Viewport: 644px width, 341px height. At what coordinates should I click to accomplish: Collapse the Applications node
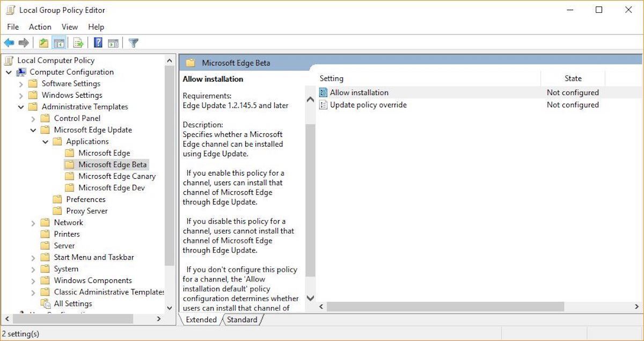coord(46,142)
